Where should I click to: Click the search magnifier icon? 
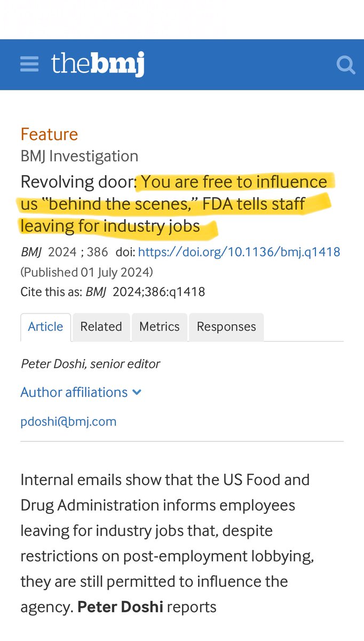point(346,65)
